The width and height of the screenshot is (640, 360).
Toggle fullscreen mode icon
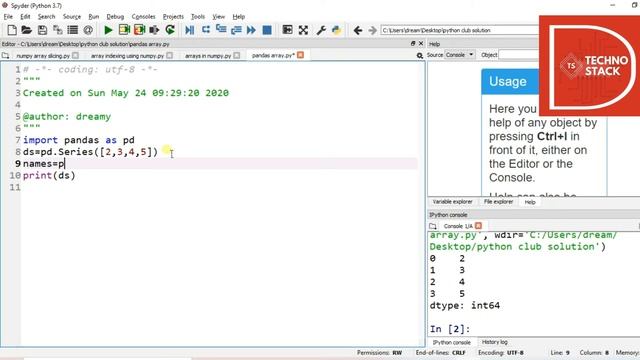pos(303,30)
